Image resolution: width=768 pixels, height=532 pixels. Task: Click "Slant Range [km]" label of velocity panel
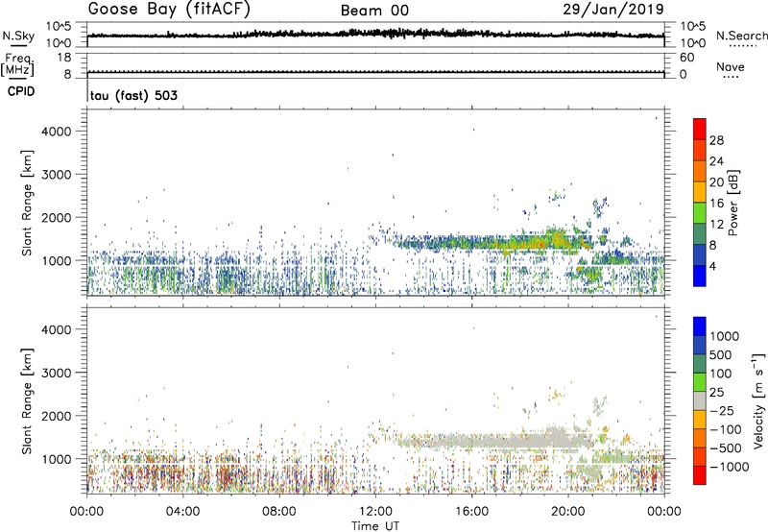click(x=27, y=400)
